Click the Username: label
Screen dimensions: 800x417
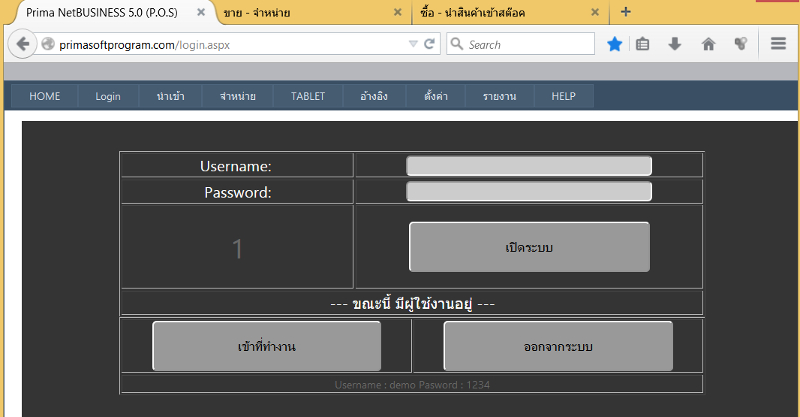[x=236, y=166]
